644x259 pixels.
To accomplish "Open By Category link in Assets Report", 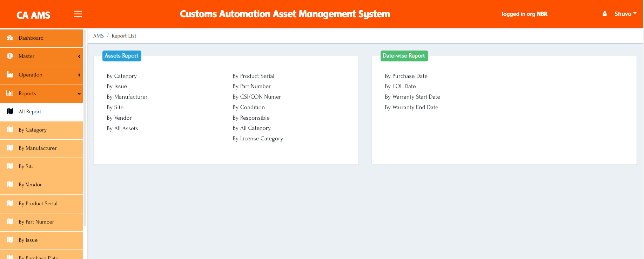I will 122,76.
